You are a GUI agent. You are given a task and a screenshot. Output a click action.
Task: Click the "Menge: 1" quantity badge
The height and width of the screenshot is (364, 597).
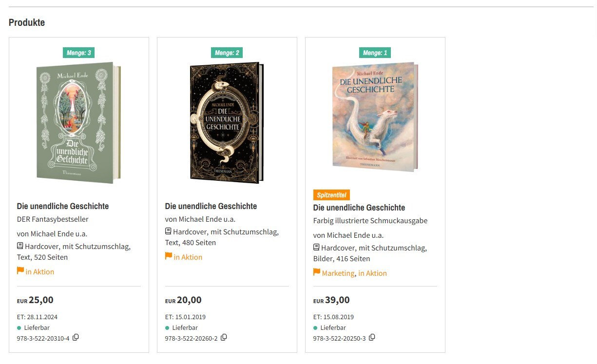point(375,53)
